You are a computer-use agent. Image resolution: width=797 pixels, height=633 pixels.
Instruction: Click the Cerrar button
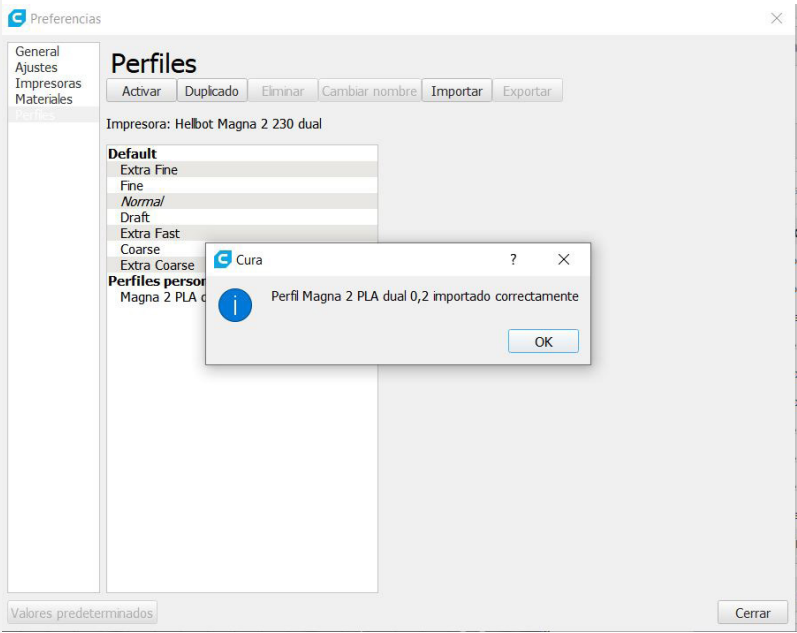tap(752, 612)
